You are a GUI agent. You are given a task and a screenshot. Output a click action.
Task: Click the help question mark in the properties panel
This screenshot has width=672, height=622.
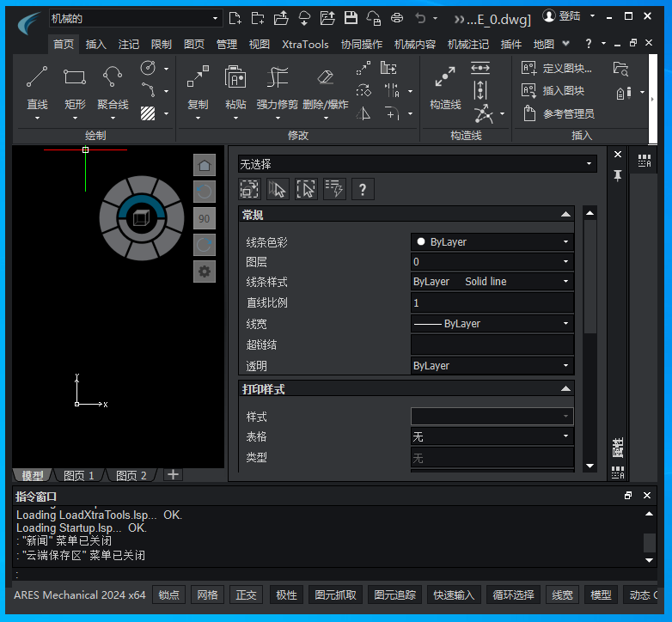363,190
